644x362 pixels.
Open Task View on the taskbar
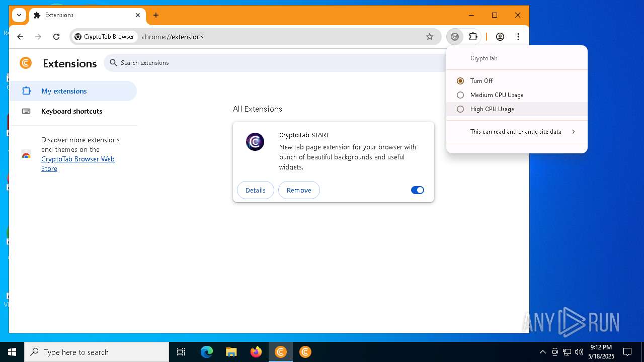181,352
